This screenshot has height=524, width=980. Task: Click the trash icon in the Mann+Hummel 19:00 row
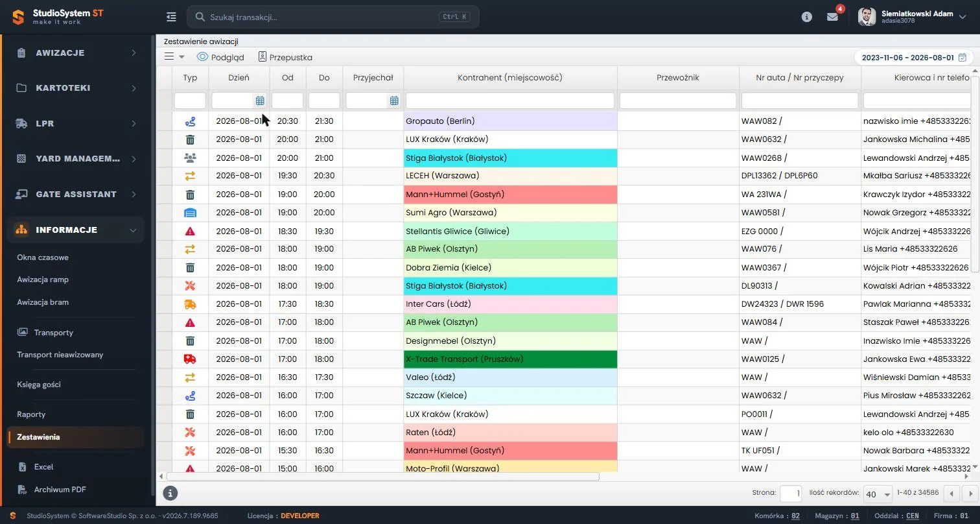[190, 195]
